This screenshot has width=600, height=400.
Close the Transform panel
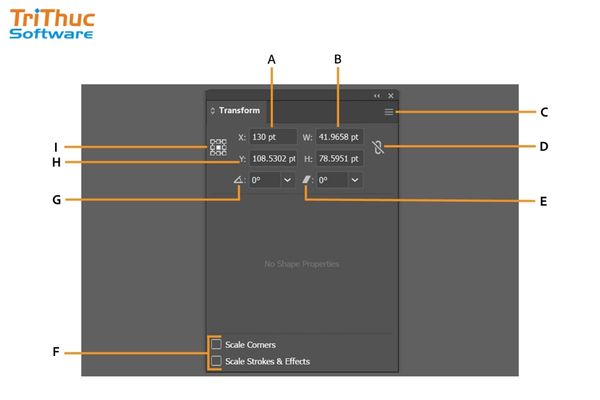(390, 96)
